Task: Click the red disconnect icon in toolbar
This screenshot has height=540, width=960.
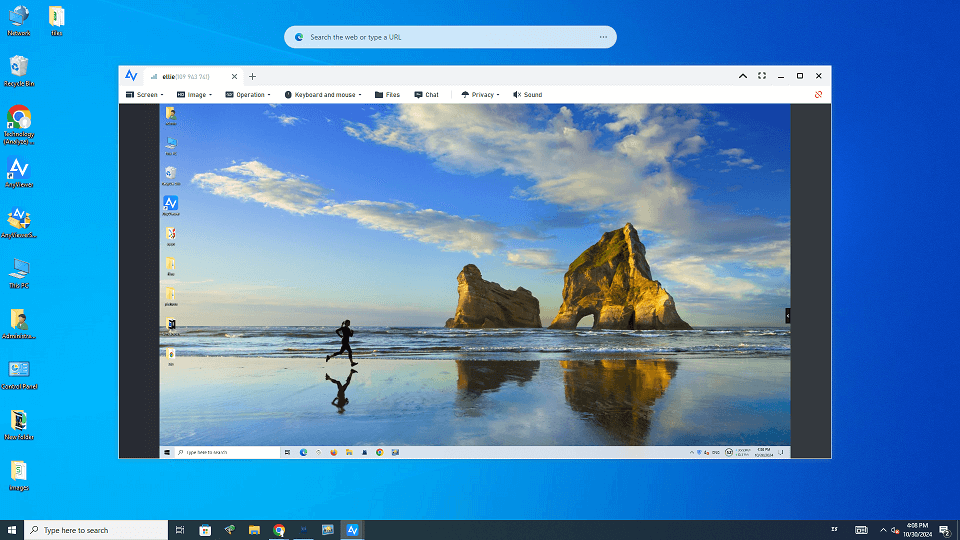Action: 818,95
